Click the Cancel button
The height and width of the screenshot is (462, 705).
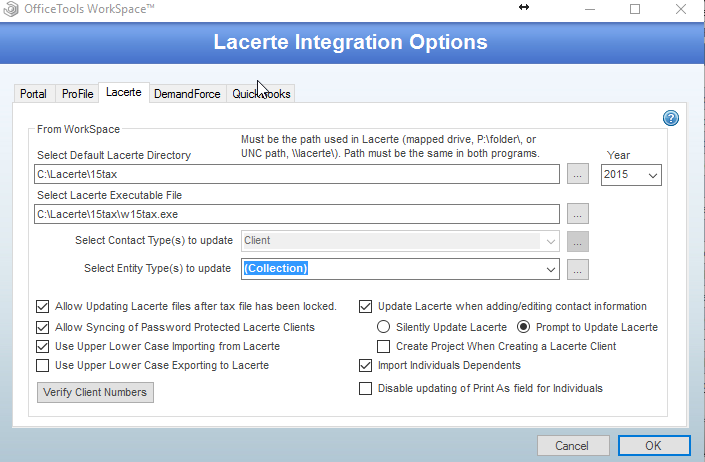(x=573, y=445)
